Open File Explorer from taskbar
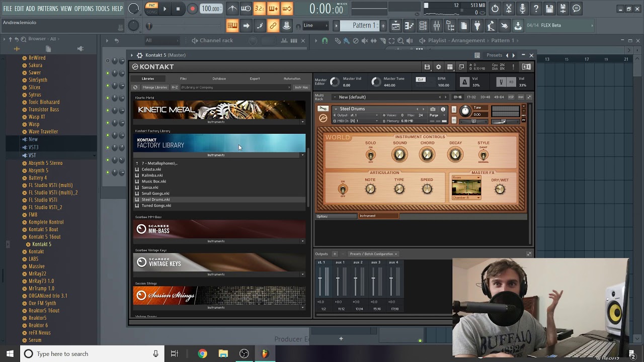 coord(223,354)
